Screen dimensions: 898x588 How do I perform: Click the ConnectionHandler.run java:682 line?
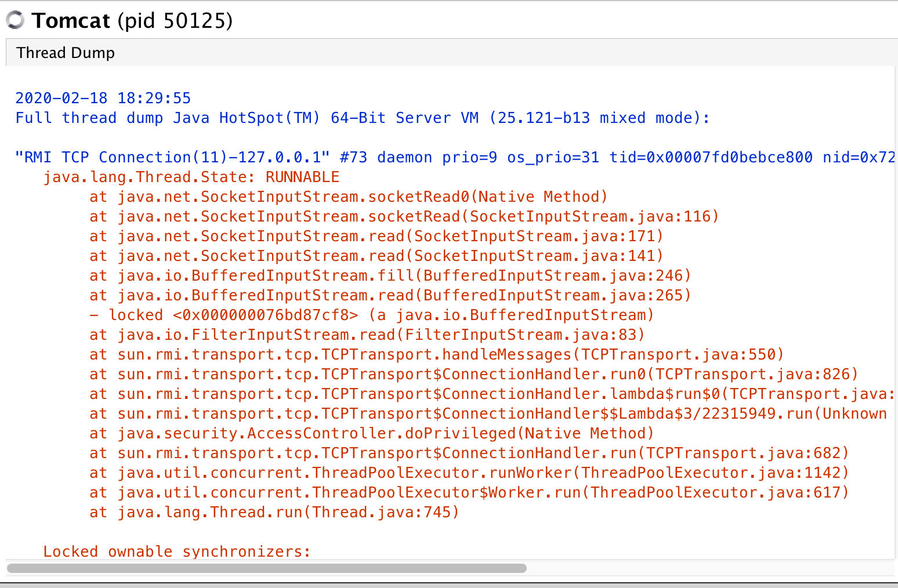pos(469,453)
